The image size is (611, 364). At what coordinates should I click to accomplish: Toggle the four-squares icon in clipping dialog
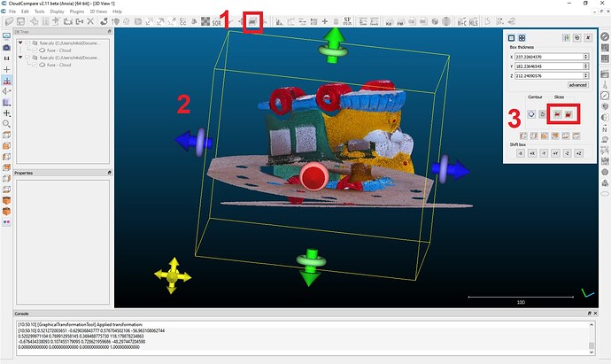(522, 38)
